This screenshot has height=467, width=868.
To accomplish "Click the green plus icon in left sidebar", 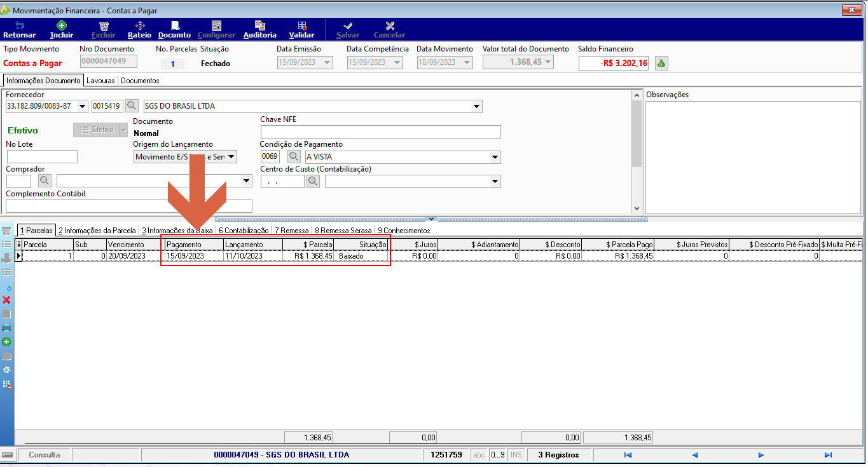I will tap(7, 342).
